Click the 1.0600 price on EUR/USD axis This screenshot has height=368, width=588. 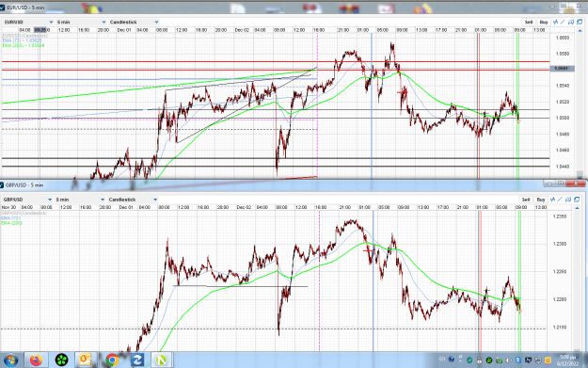click(563, 38)
